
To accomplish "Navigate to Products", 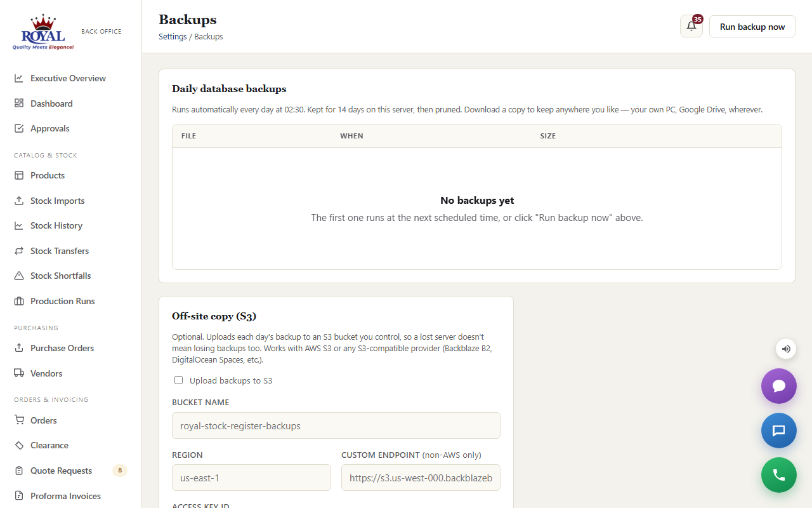I will click(70, 175).
